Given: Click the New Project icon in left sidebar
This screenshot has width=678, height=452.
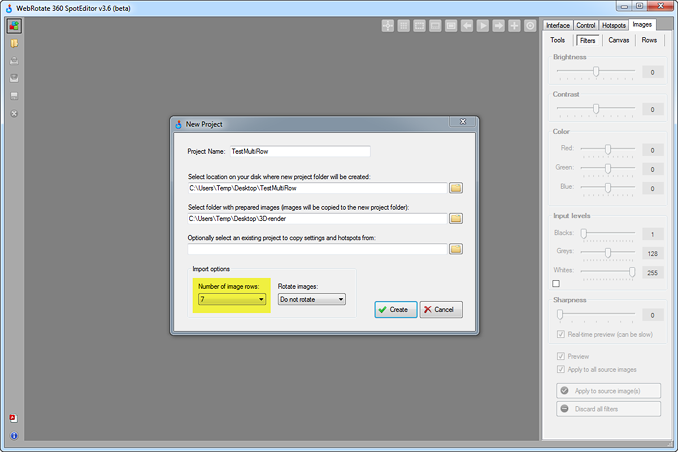Looking at the screenshot, I should tap(14, 26).
